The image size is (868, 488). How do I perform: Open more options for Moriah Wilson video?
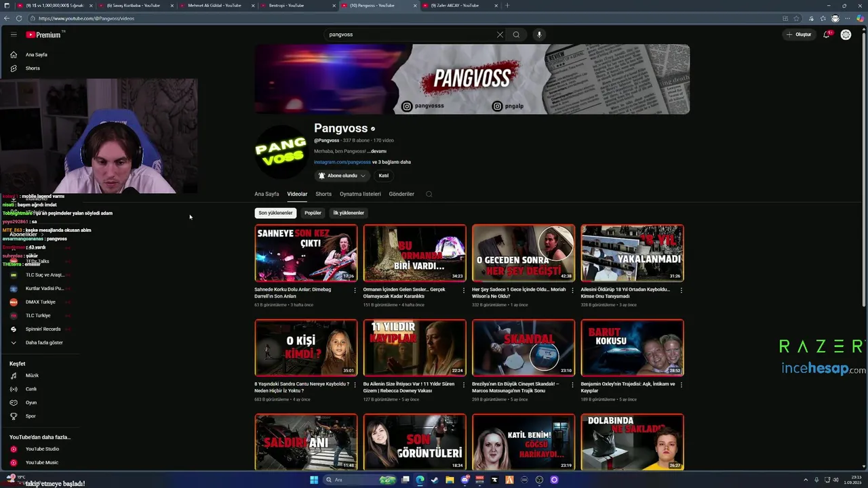pyautogui.click(x=572, y=290)
